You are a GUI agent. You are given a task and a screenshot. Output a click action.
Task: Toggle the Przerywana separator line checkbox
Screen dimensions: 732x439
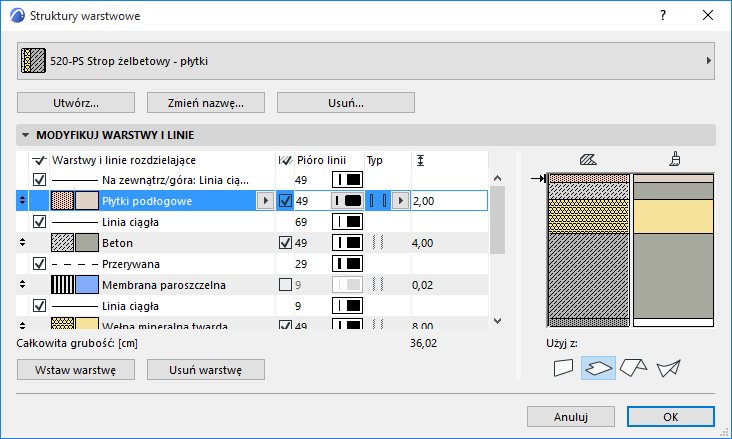[x=40, y=264]
